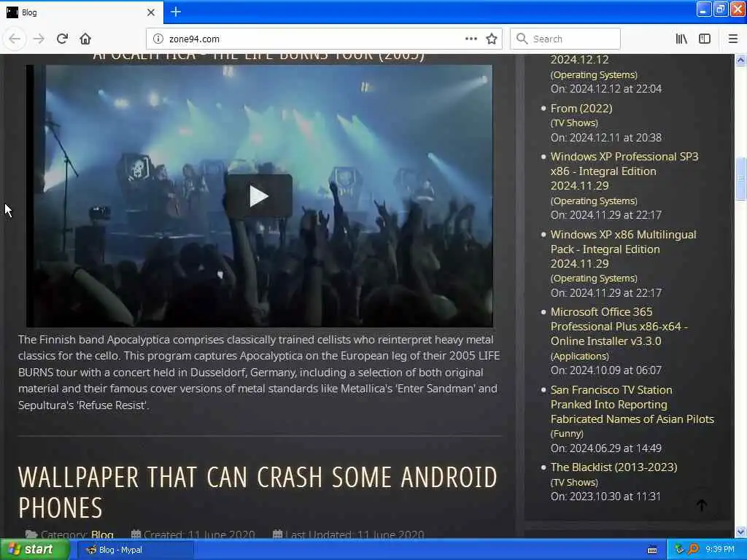Open the From (2022) post link
The width and height of the screenshot is (747, 560).
click(x=581, y=109)
